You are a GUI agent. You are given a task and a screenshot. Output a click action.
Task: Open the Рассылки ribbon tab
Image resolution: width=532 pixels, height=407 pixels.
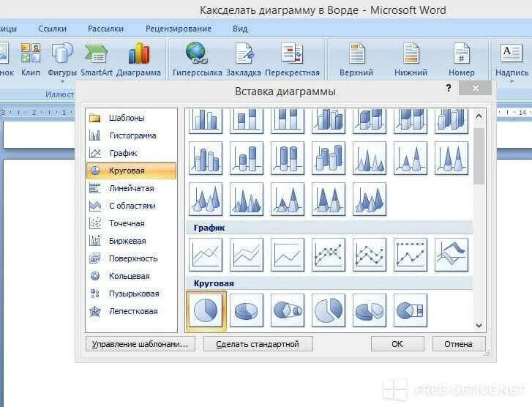pos(105,29)
